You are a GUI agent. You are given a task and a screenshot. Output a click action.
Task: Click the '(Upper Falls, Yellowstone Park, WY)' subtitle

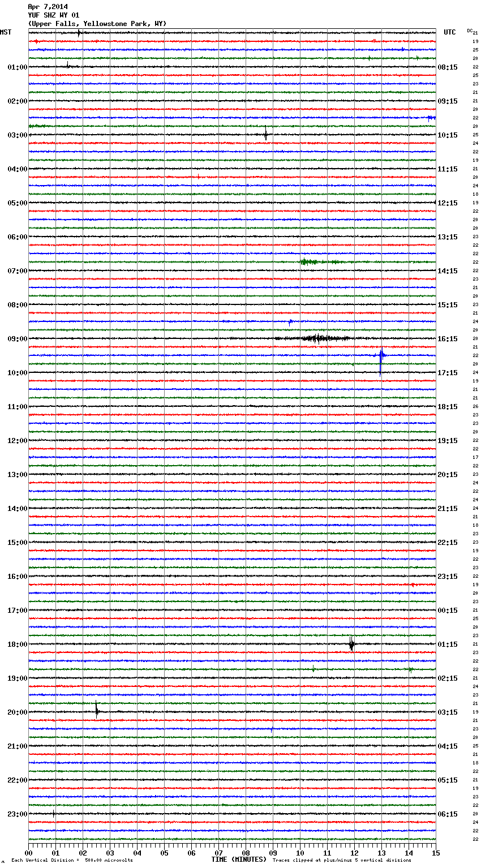[97, 24]
